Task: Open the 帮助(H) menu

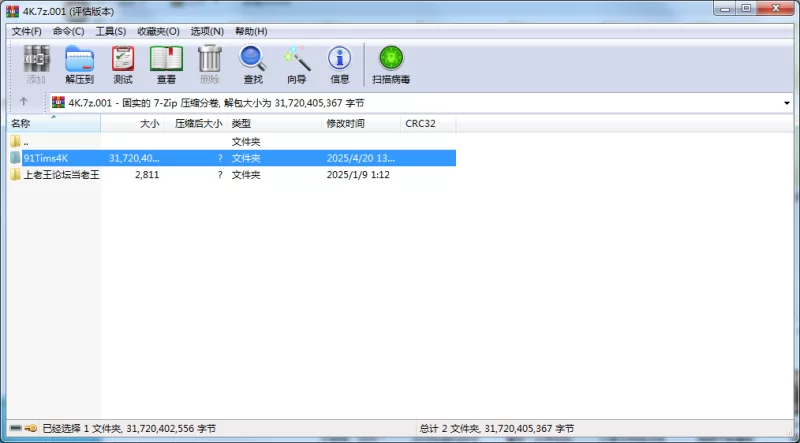Action: (251, 32)
